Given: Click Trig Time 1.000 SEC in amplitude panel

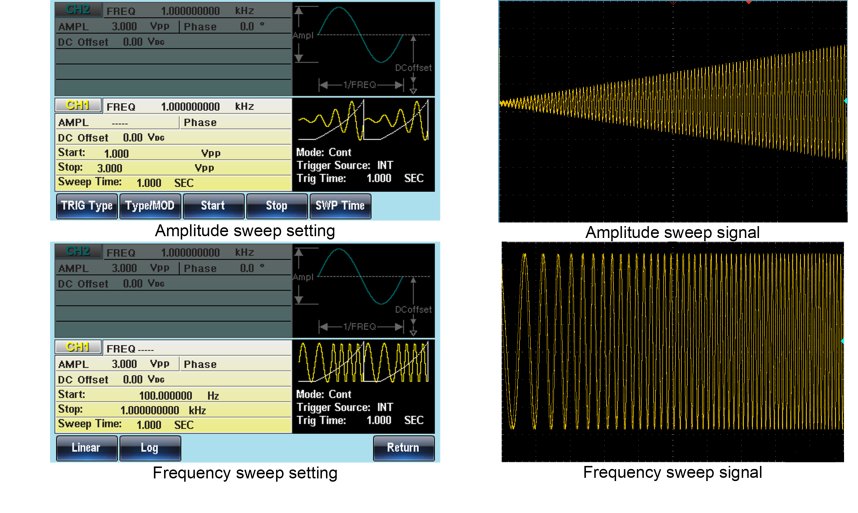Looking at the screenshot, I should [360, 178].
